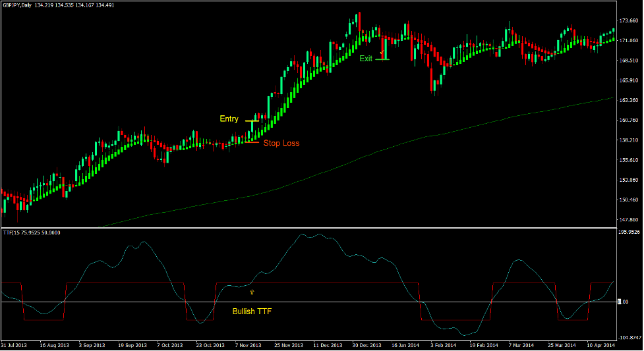Click the 158.210 price axis label
The width and height of the screenshot is (644, 351).
[x=629, y=140]
